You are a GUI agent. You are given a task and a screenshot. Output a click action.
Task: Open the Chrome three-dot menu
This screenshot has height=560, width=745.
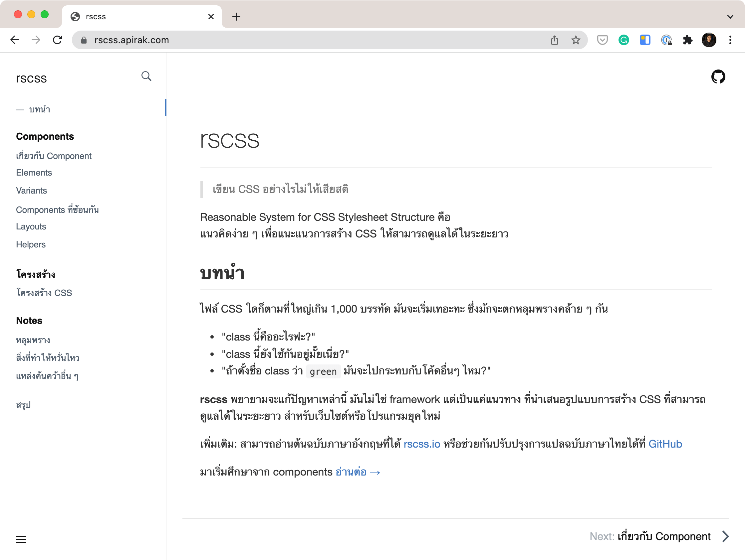730,40
